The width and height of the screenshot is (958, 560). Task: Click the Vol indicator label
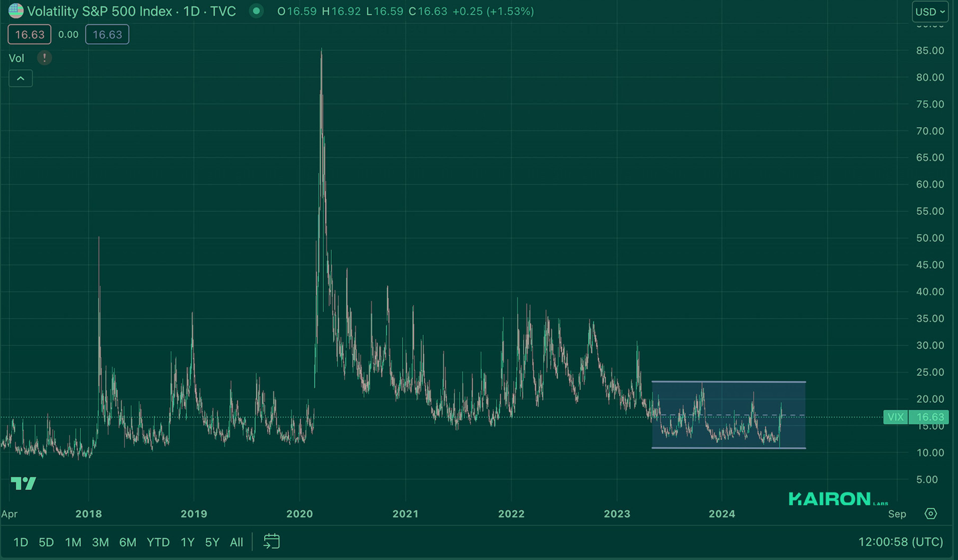[16, 58]
